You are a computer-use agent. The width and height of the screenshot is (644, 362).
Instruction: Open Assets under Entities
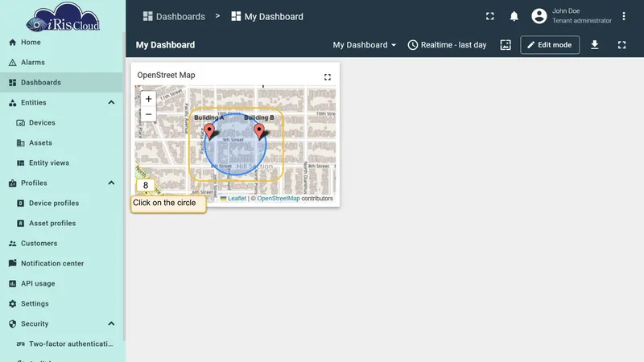[62, 143]
